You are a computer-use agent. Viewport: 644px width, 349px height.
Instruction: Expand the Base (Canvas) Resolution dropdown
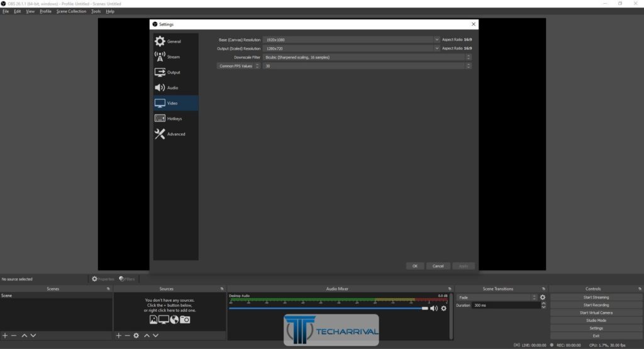436,40
